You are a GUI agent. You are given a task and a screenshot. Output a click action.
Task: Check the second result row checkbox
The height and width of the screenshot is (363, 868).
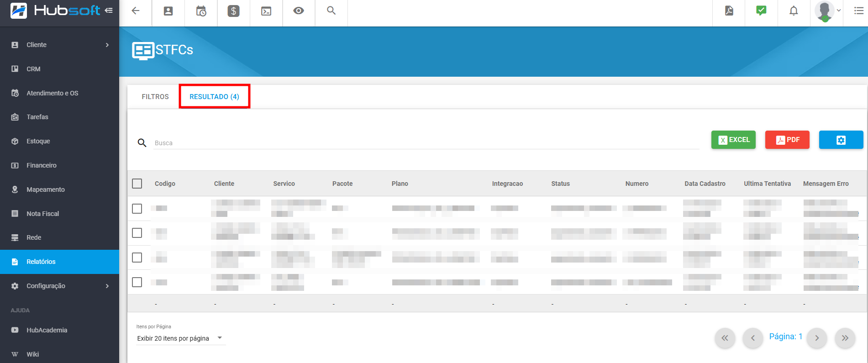137,233
